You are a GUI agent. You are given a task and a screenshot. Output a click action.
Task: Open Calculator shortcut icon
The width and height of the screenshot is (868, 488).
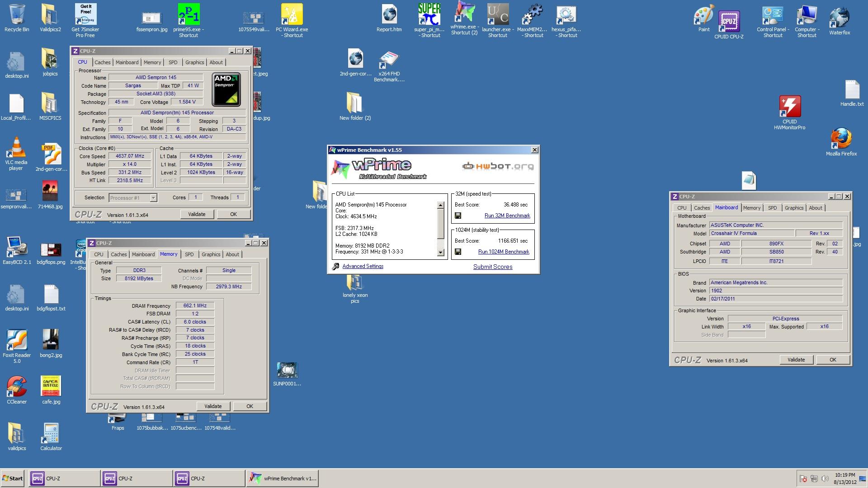51,436
